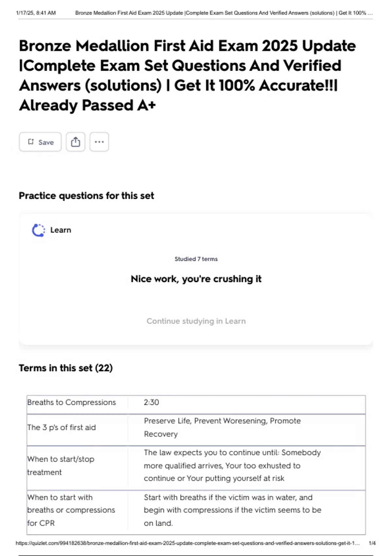
Task: Click the Practice questions for this set heading
Action: pyautogui.click(x=86, y=196)
